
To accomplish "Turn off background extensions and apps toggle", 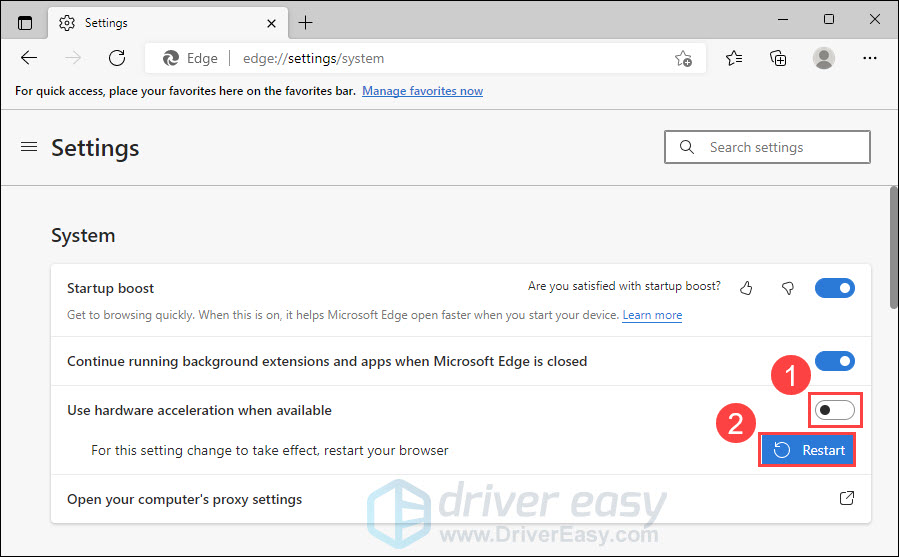I will (834, 361).
